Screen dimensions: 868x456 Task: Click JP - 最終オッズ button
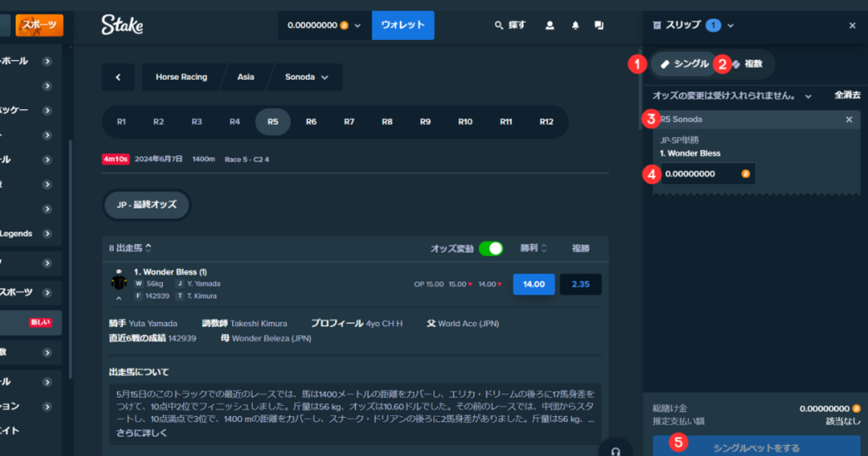147,205
